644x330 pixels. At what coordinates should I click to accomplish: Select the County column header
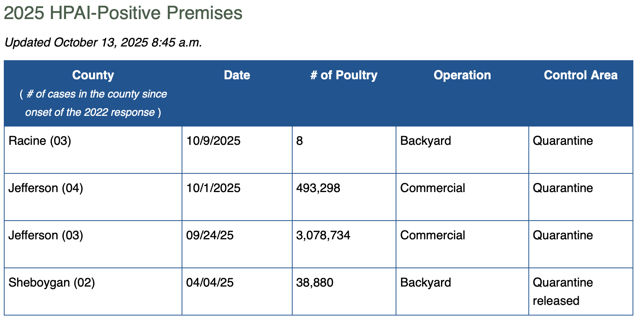(93, 75)
